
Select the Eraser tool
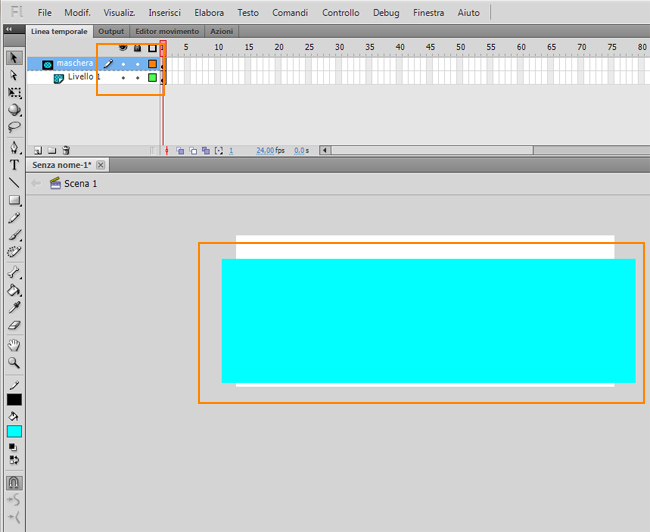point(14,325)
